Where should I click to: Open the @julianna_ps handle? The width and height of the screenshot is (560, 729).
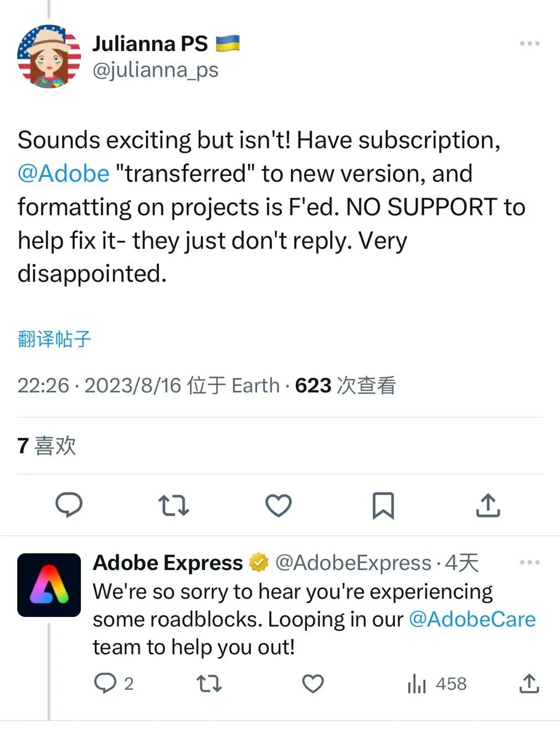tap(156, 70)
